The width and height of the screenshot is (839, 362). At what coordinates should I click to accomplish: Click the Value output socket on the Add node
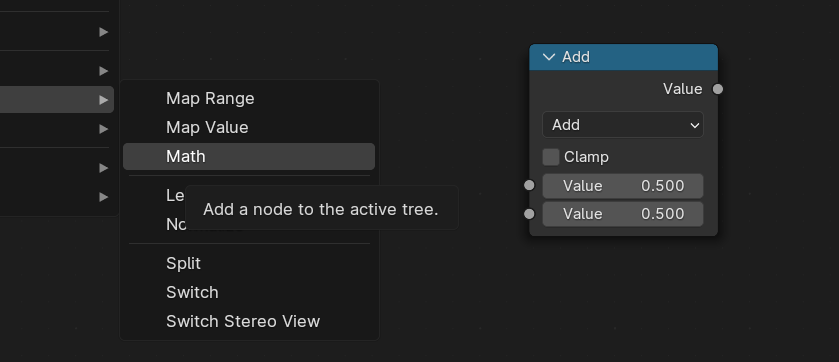click(x=718, y=89)
